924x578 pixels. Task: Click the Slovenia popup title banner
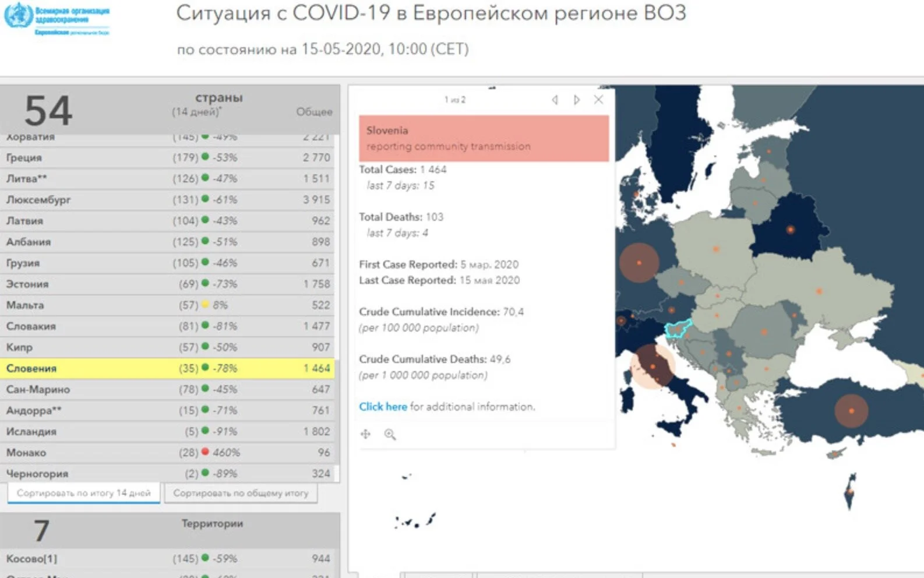[x=484, y=138]
